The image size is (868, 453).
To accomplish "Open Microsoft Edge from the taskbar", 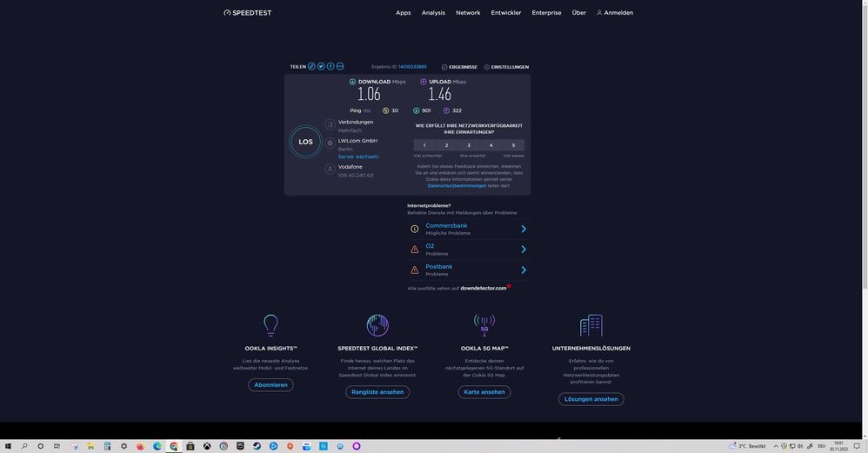I will click(x=157, y=446).
